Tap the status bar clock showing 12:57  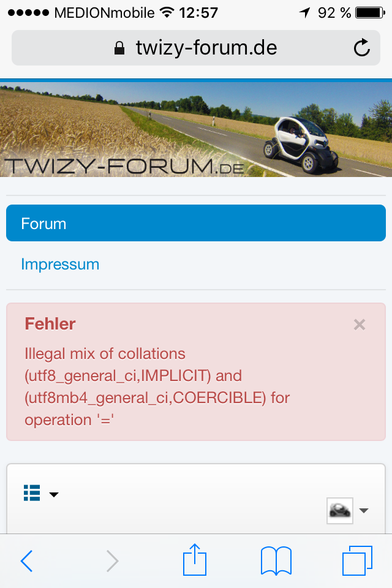coord(196,12)
